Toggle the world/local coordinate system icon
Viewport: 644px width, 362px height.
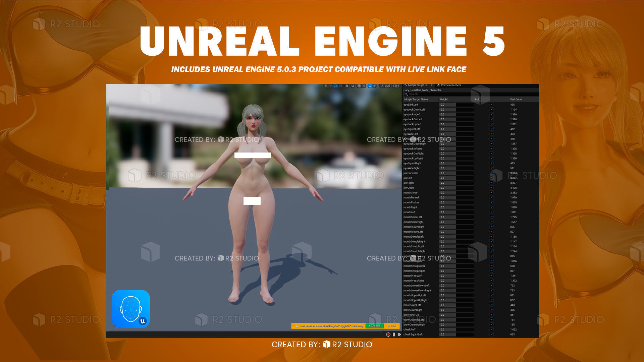pos(347,86)
